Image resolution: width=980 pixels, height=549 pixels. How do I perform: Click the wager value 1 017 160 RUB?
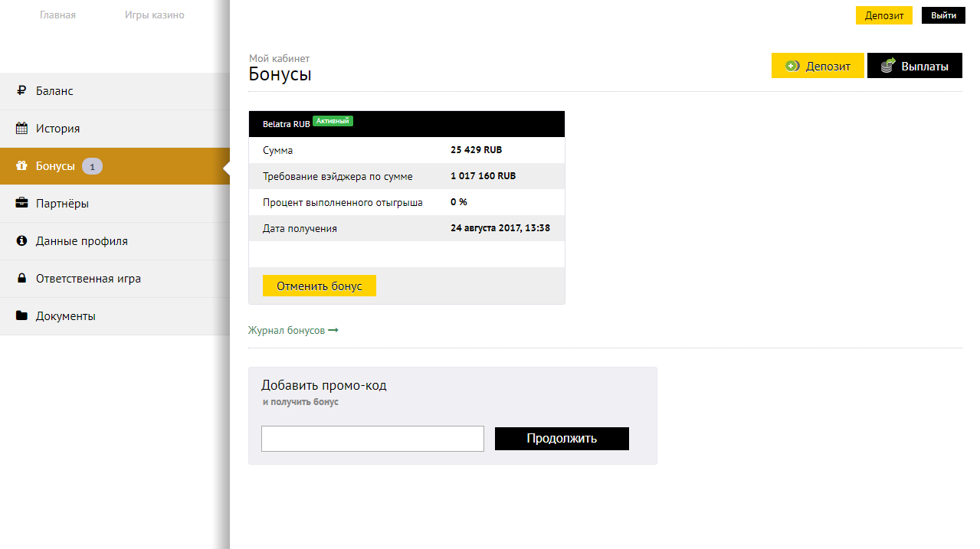tap(483, 176)
